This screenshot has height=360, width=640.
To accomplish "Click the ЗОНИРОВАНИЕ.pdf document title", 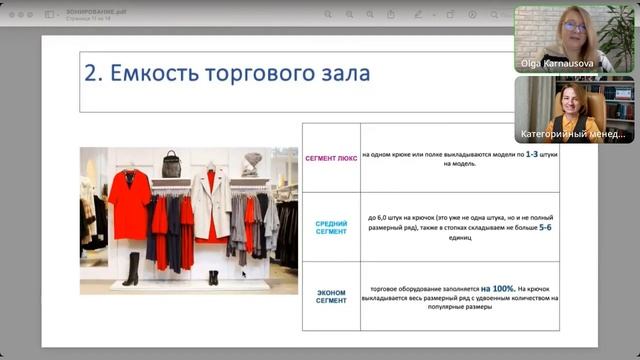I will pyautogui.click(x=96, y=12).
